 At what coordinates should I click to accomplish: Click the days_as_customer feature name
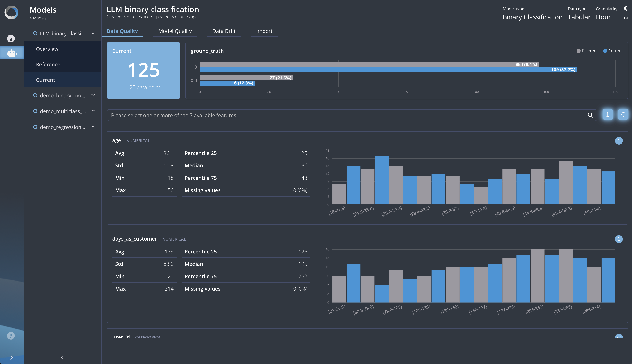tap(134, 239)
